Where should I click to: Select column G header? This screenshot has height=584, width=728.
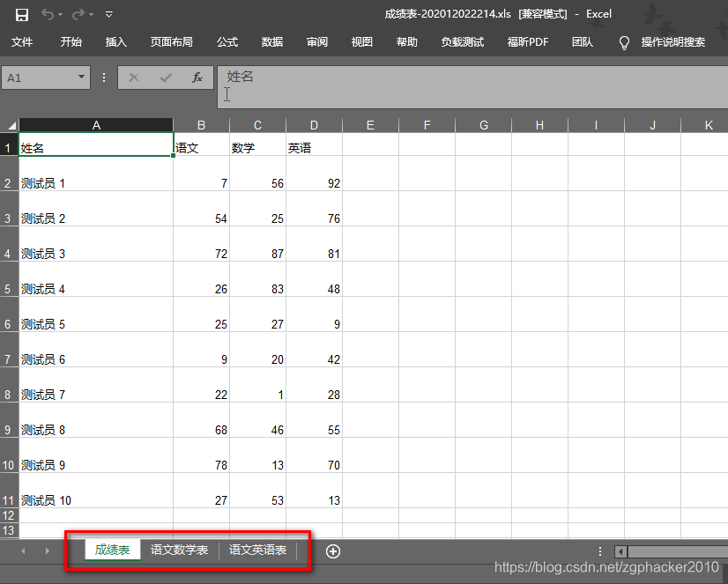click(x=483, y=125)
